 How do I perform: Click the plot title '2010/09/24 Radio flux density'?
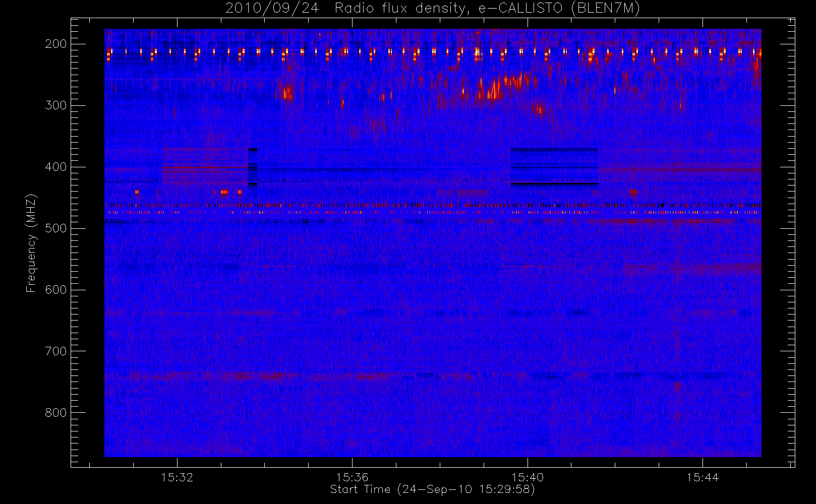pyautogui.click(x=433, y=9)
